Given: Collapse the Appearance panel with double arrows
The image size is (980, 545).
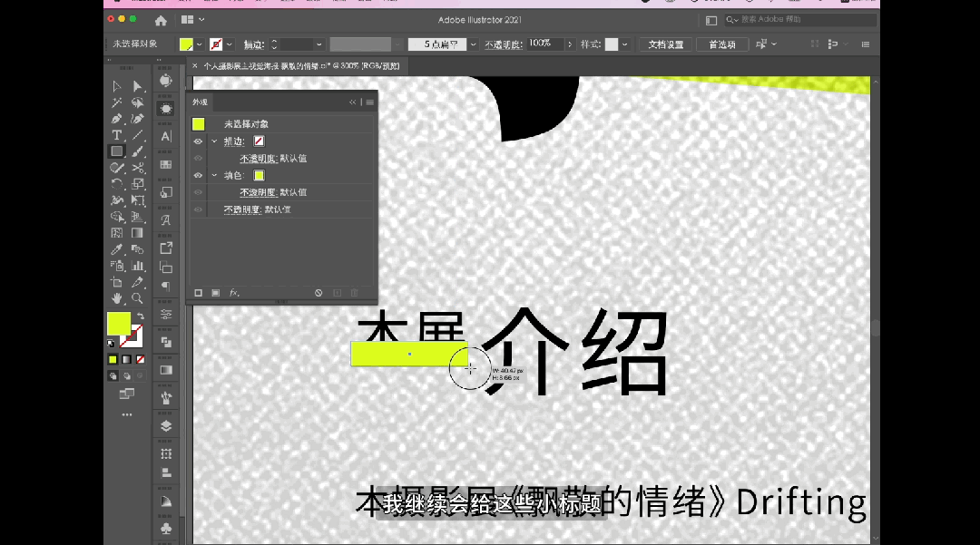Looking at the screenshot, I should (x=352, y=102).
